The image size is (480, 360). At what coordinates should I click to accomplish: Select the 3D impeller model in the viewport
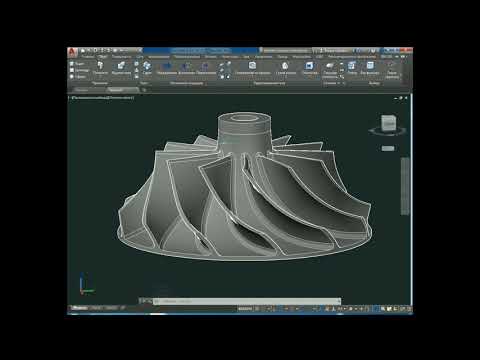244,188
